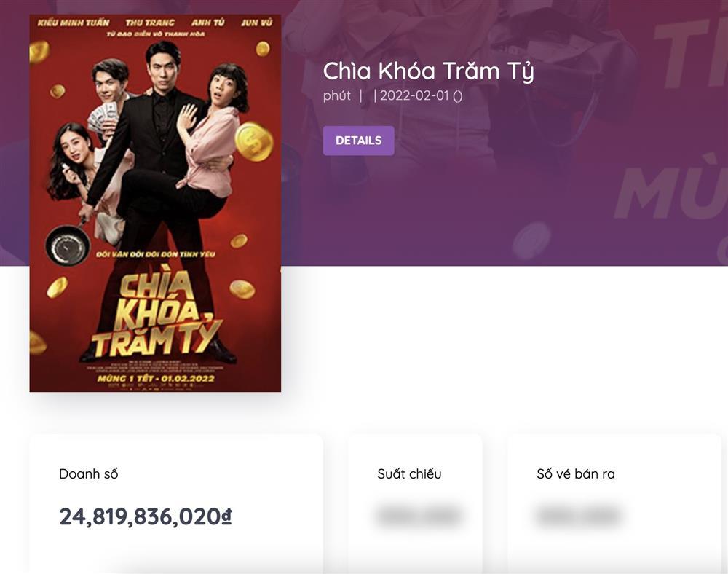Select the movie title Chìa Khóa Trăm Tỷ
The width and height of the screenshot is (728, 574).
(x=430, y=71)
